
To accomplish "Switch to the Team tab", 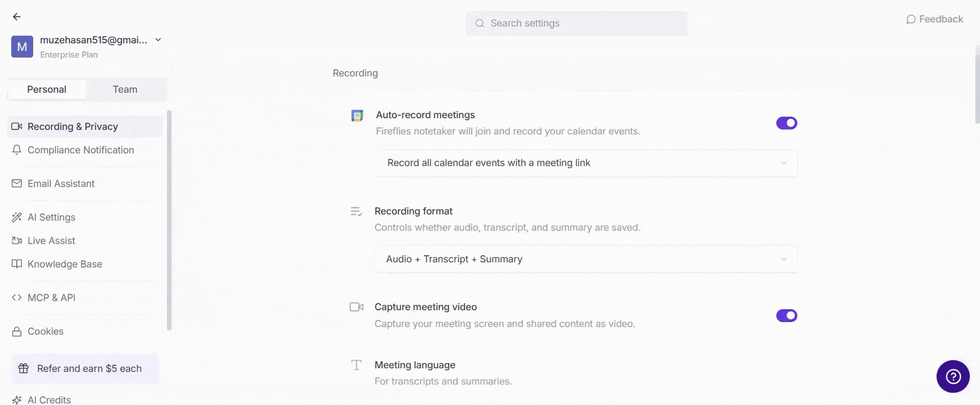I will [125, 89].
